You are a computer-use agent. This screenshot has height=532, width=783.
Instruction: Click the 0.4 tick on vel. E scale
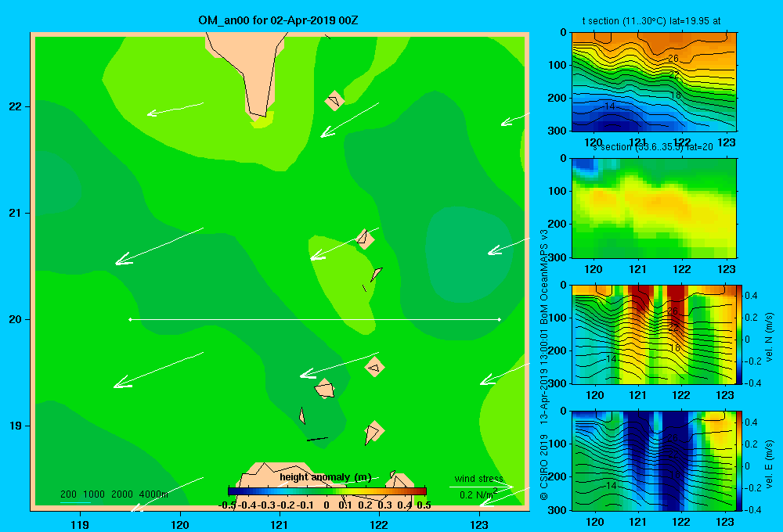click(x=751, y=422)
